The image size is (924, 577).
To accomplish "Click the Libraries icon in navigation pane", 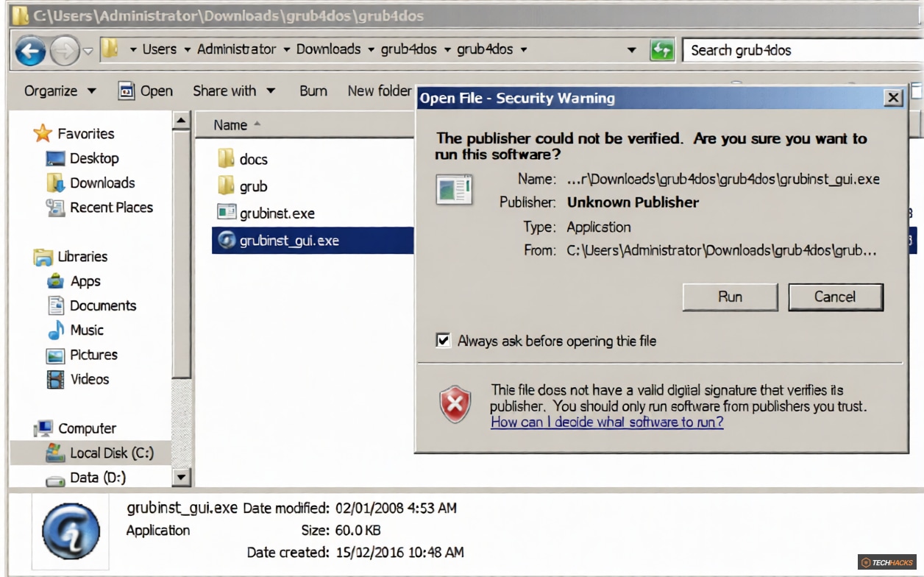I will coord(43,257).
